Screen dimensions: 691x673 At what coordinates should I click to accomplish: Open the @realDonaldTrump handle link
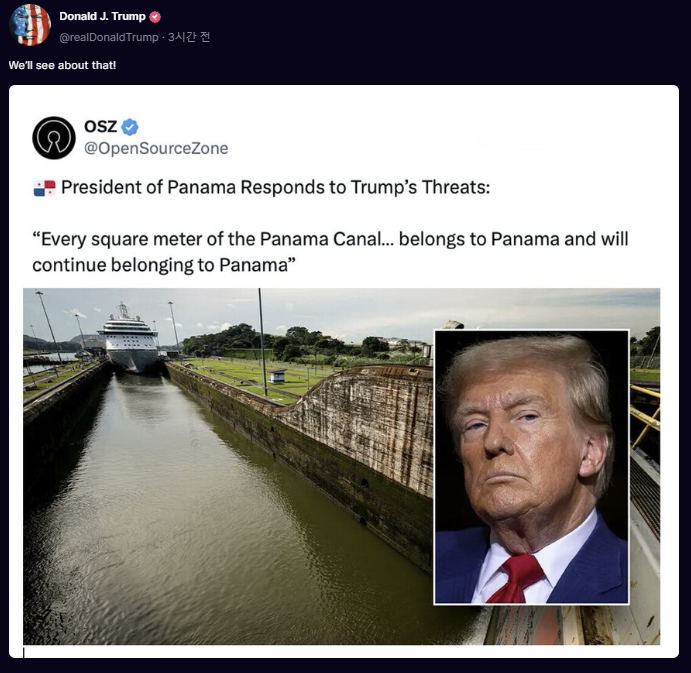click(108, 37)
